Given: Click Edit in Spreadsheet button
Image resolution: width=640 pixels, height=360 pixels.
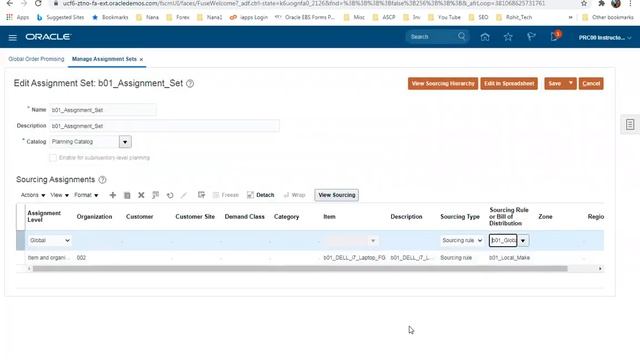Looking at the screenshot, I should click(x=509, y=83).
